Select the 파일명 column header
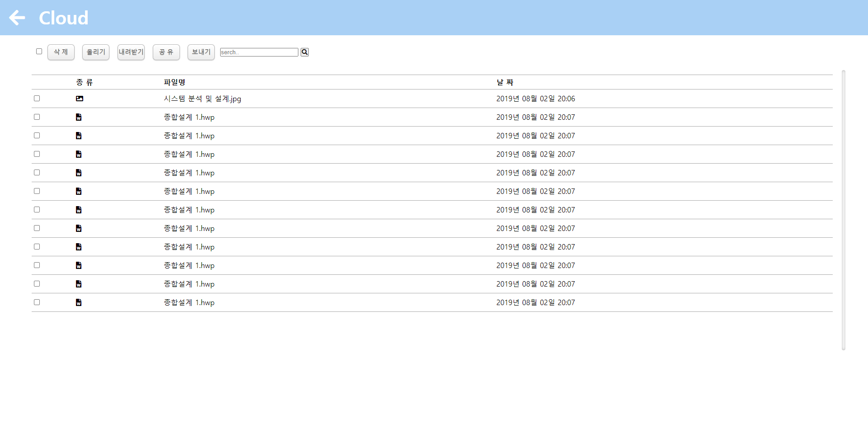 pos(175,82)
